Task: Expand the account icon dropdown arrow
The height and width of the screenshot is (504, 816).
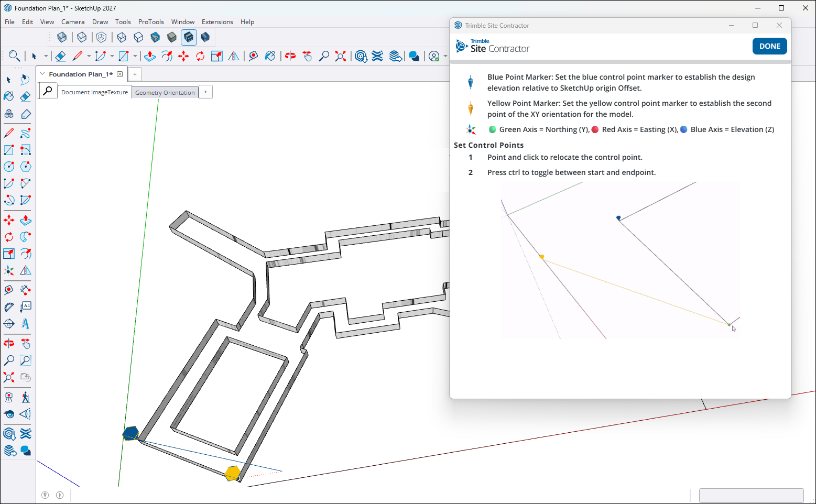Action: (x=445, y=56)
